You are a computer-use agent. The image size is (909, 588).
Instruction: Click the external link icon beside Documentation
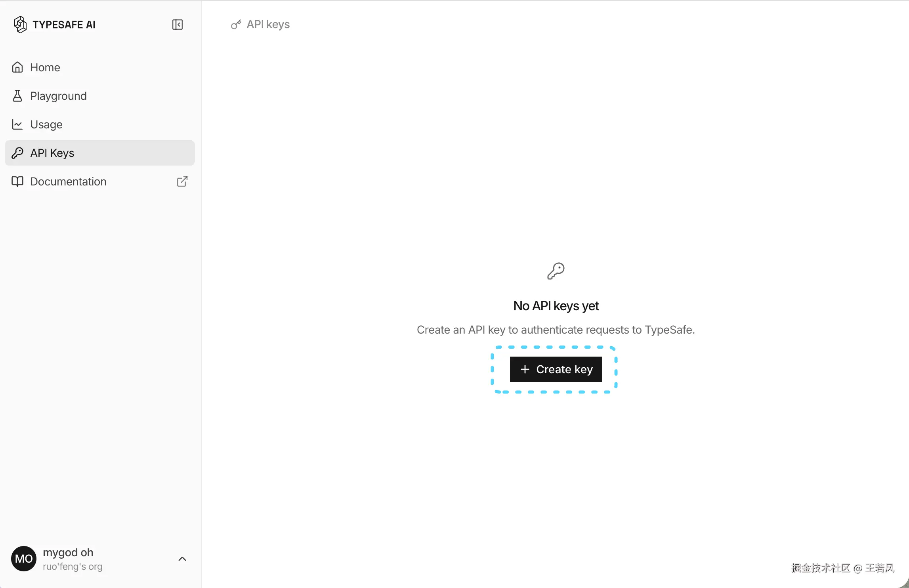tap(182, 181)
